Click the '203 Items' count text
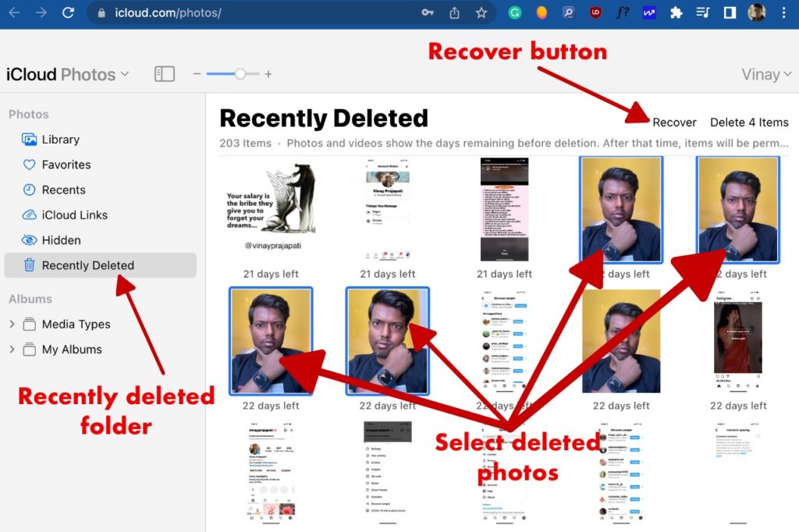799x532 pixels. (246, 144)
